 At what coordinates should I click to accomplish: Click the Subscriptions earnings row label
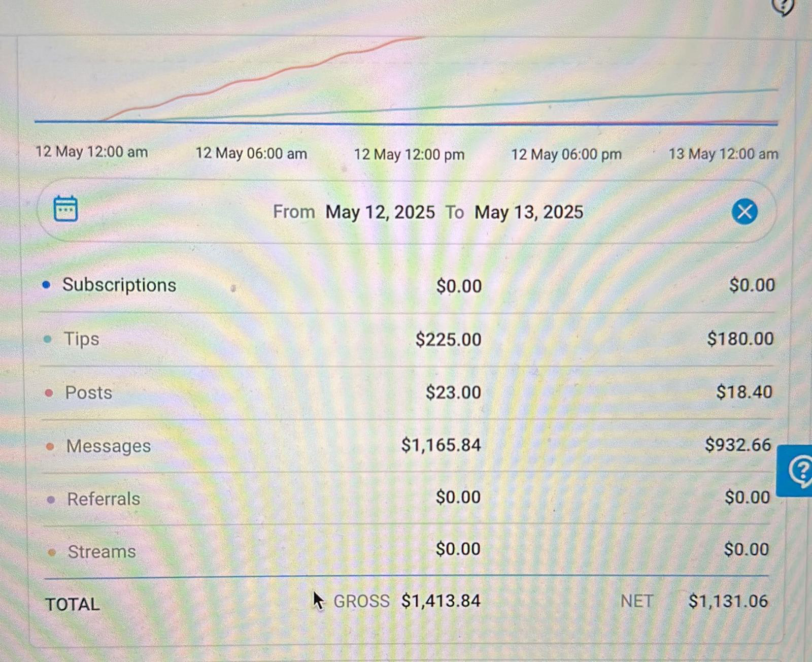(x=119, y=285)
